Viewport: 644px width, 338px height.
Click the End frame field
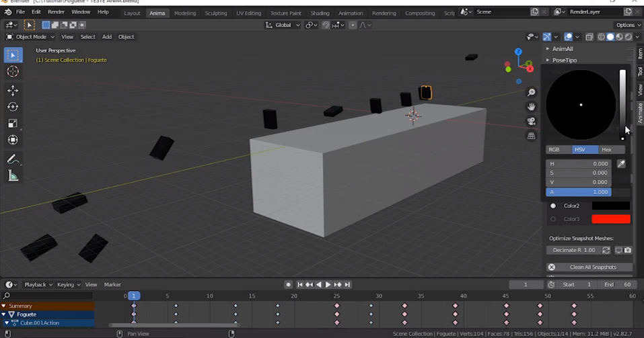[618, 284]
